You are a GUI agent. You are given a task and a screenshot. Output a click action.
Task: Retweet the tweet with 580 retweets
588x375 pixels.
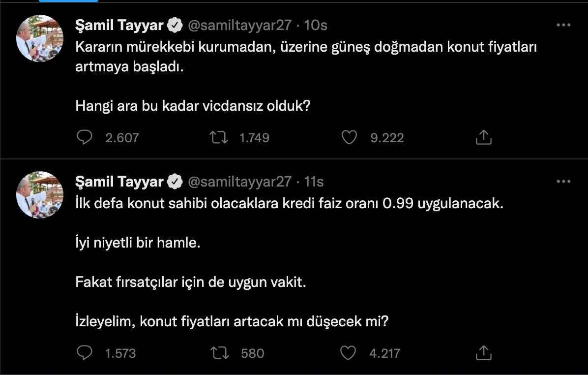point(219,352)
